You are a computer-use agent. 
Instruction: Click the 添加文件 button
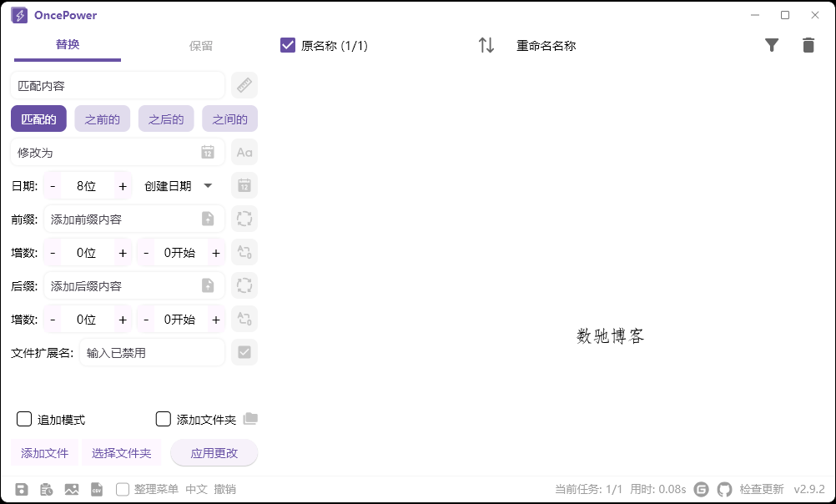coord(45,453)
